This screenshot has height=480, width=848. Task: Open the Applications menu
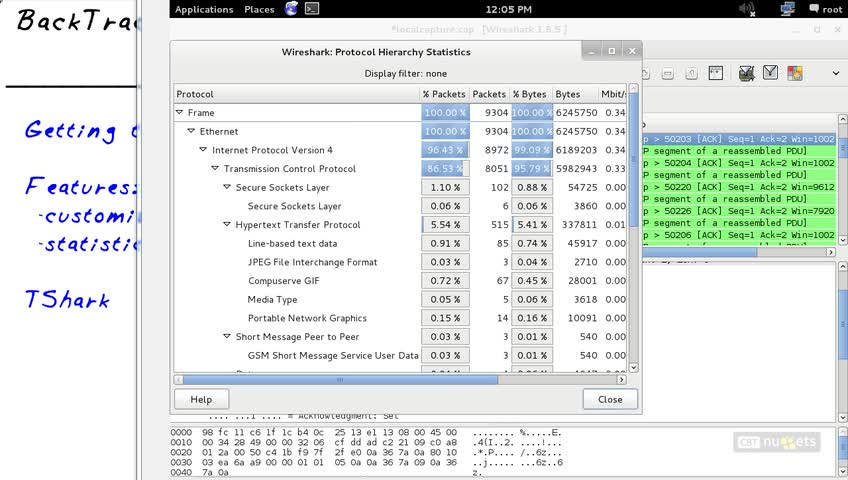point(204,9)
